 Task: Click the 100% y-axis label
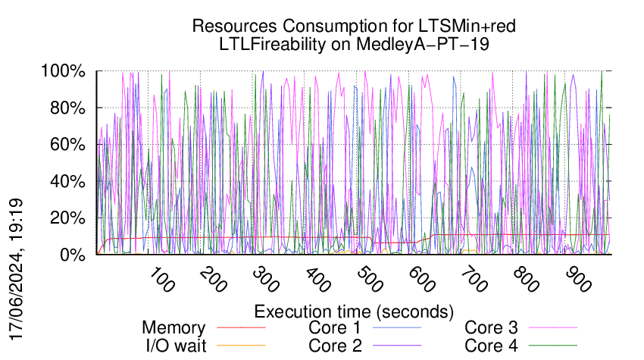(63, 71)
